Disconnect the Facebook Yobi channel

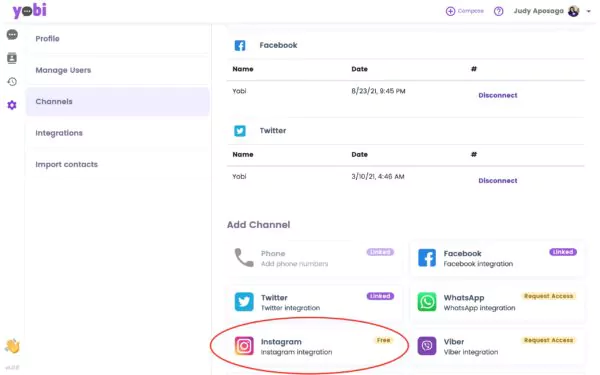(497, 95)
